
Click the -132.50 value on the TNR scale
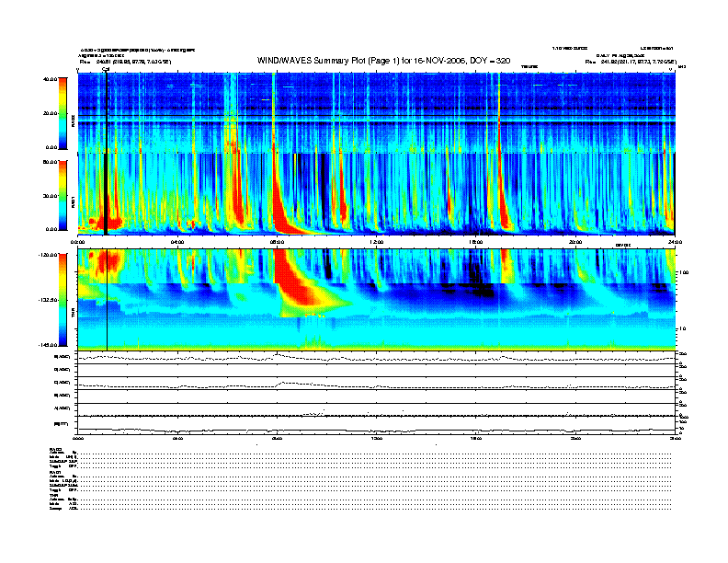(48, 300)
